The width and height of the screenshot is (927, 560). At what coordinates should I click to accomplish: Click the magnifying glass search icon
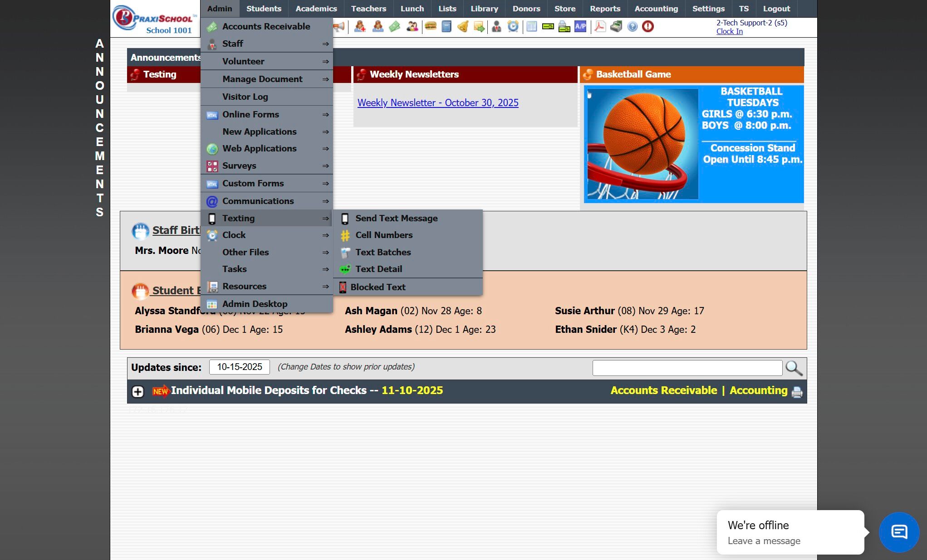(x=794, y=368)
